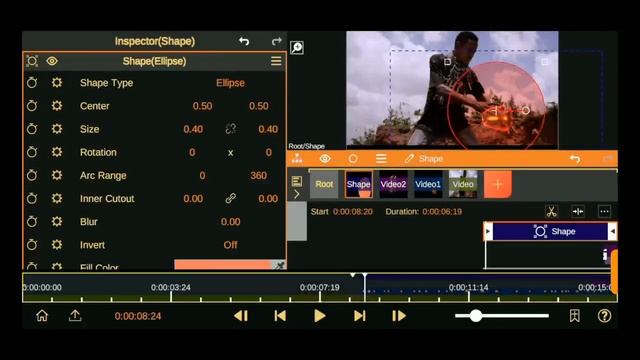Viewport: 640px width, 360px height.
Task: Export project with share icon
Action: click(x=75, y=316)
